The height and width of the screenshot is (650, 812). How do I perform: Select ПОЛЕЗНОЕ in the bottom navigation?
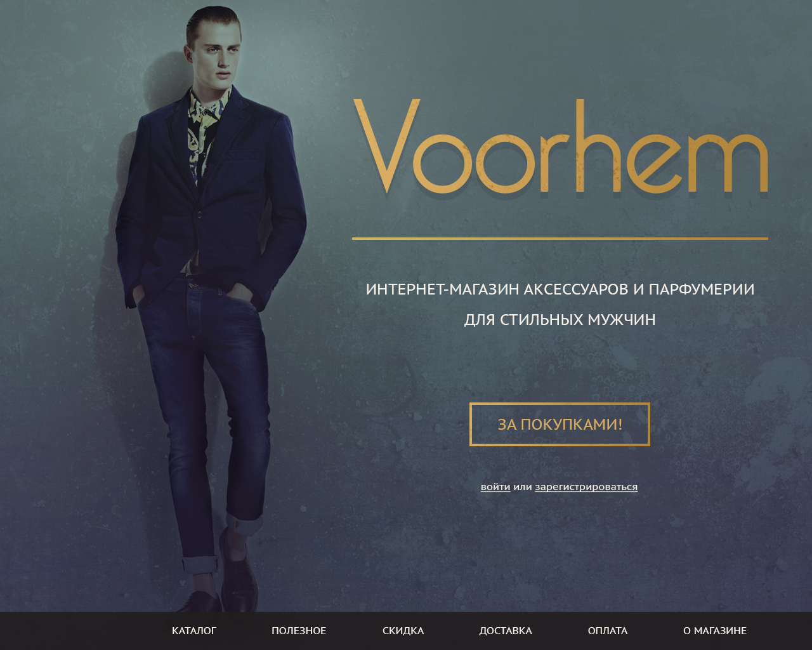pyautogui.click(x=299, y=630)
